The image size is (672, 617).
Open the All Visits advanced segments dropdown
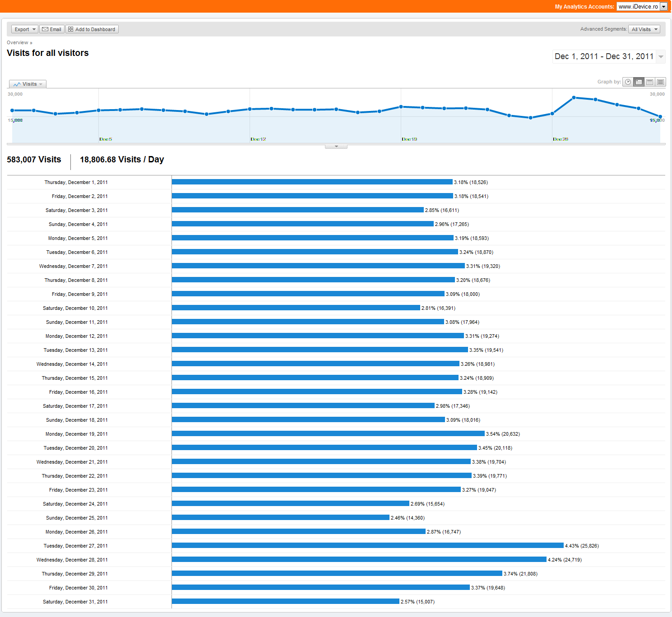click(644, 29)
